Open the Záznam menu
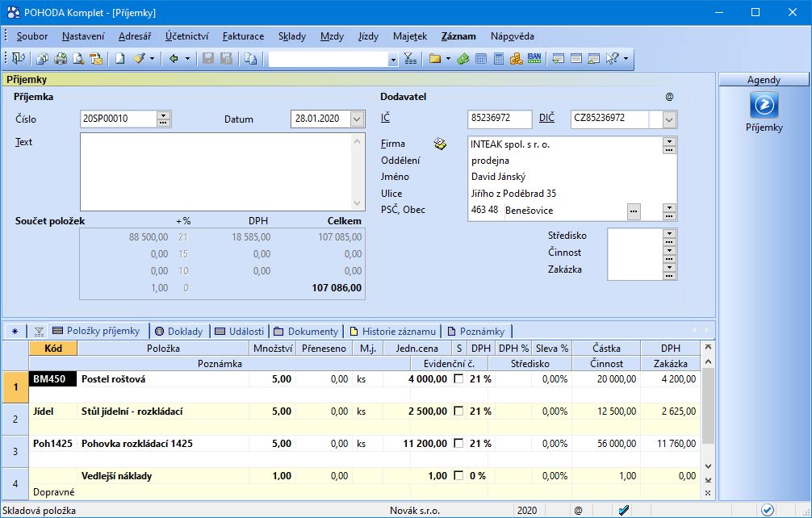The height and width of the screenshot is (518, 812). pos(458,36)
